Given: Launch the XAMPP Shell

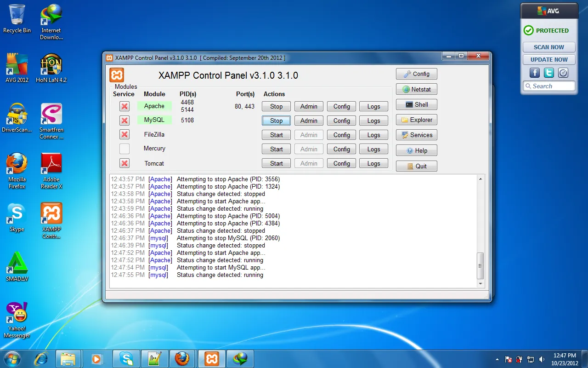Looking at the screenshot, I should point(416,104).
